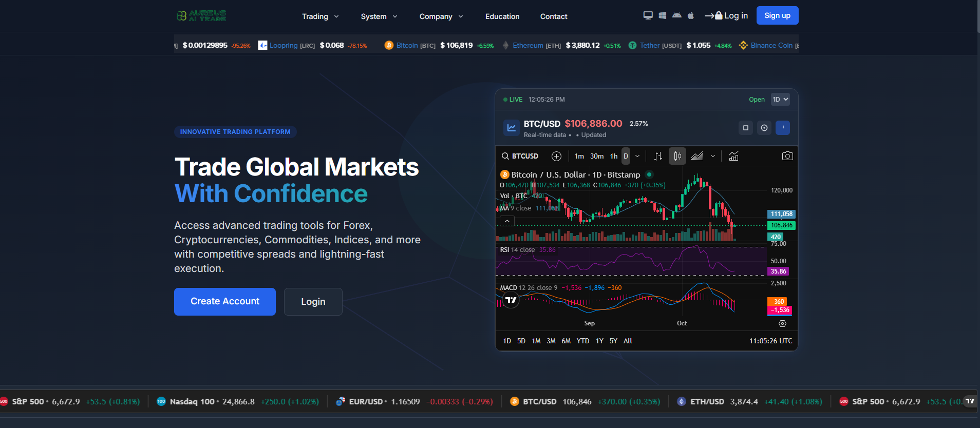The height and width of the screenshot is (428, 980).
Task: Click the blue plus button beside BTC/USD
Action: 783,128
